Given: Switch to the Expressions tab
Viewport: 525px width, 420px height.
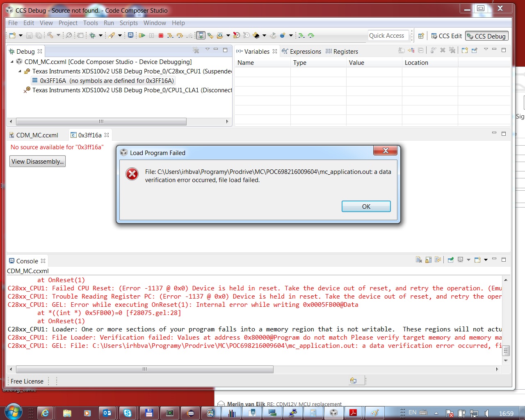Looking at the screenshot, I should (x=301, y=52).
